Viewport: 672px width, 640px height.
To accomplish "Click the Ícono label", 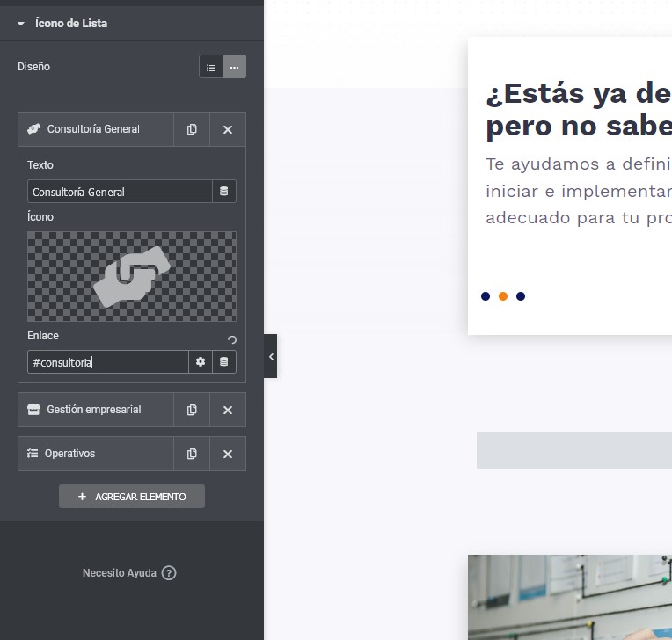I will [40, 217].
